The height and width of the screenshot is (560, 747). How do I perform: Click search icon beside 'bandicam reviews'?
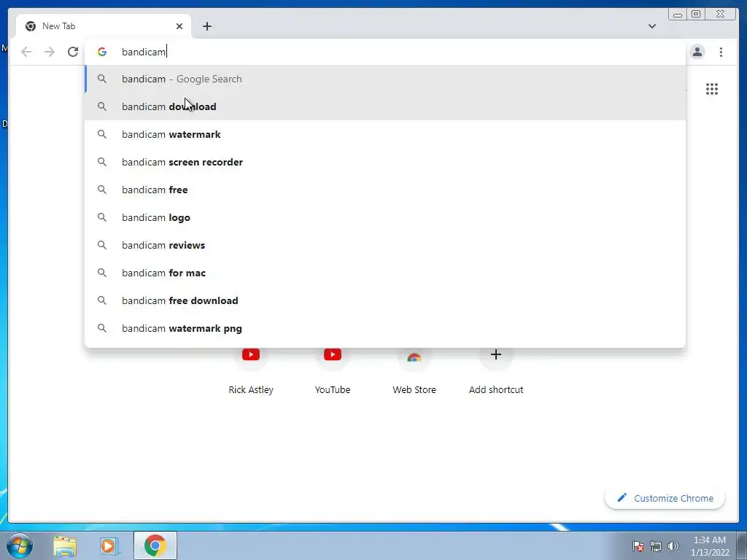pyautogui.click(x=102, y=245)
